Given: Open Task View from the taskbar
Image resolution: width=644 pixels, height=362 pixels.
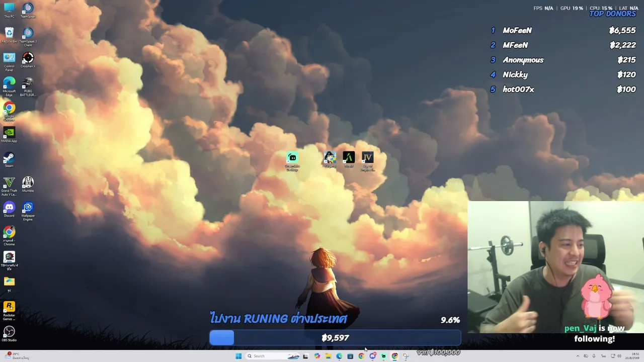Looking at the screenshot, I should (305, 356).
